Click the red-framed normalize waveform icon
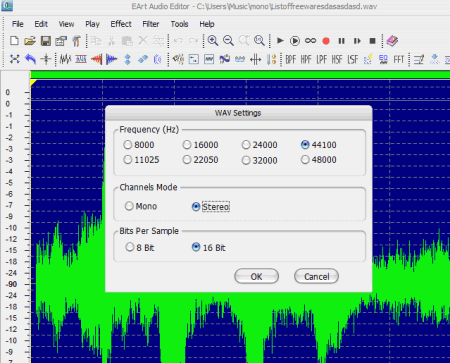The image size is (450, 363). pos(81,59)
